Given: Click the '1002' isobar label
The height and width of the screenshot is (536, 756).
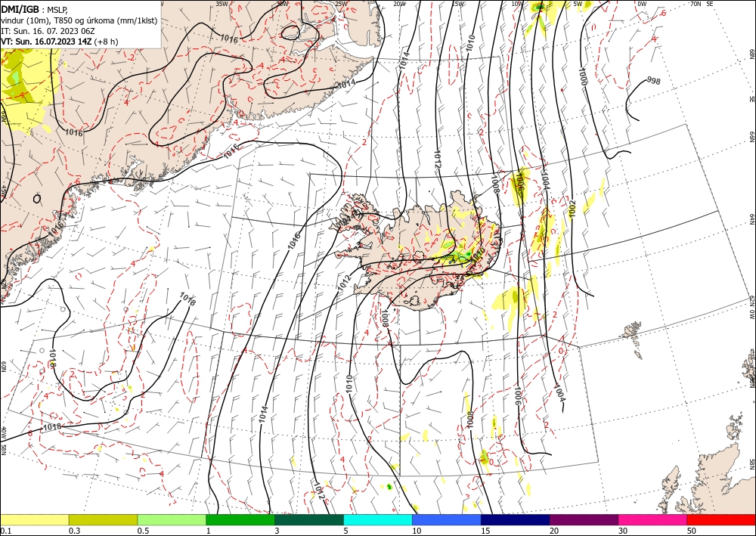Looking at the screenshot, I should (572, 209).
